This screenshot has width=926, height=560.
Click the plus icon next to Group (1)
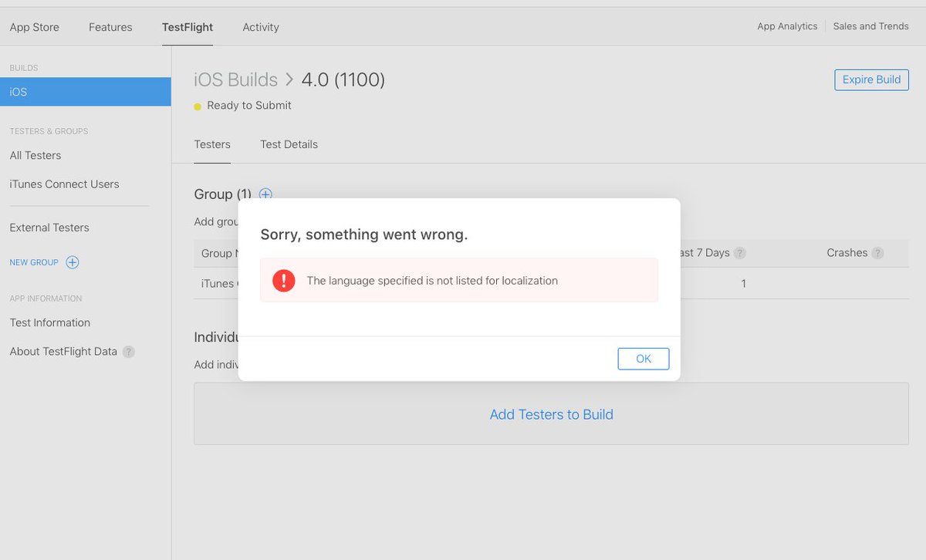265,194
